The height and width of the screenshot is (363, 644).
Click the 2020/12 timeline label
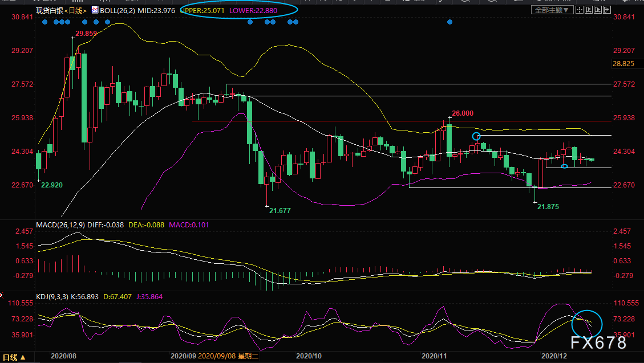pyautogui.click(x=554, y=356)
